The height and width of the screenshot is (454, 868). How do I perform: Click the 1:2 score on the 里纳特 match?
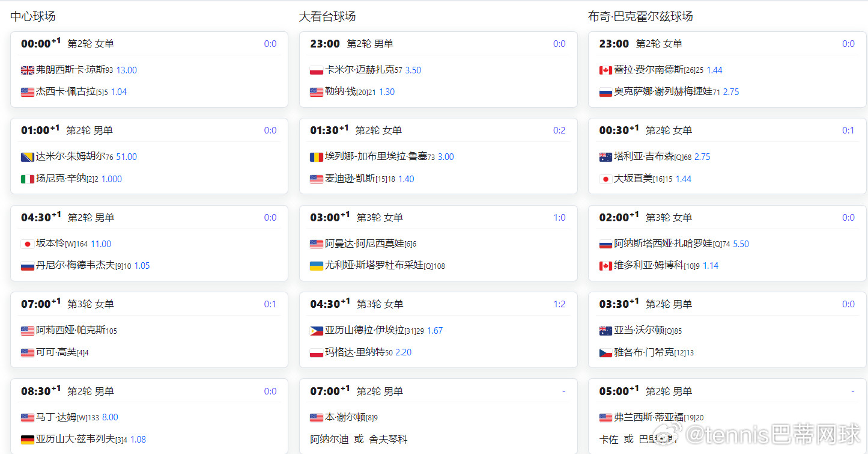tap(559, 304)
